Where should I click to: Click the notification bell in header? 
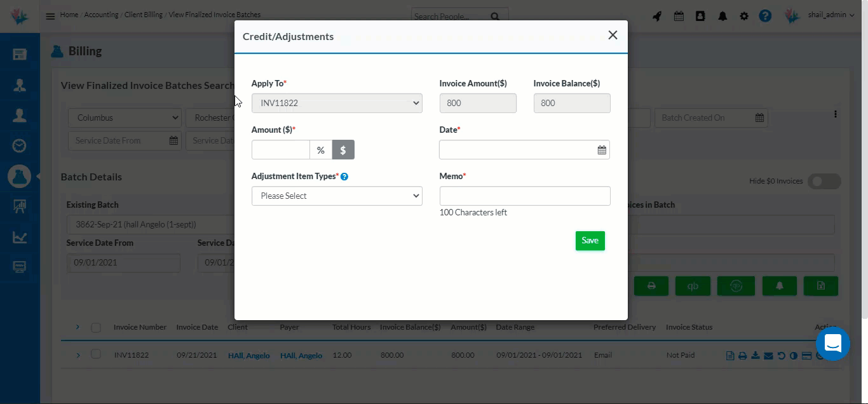tap(722, 17)
